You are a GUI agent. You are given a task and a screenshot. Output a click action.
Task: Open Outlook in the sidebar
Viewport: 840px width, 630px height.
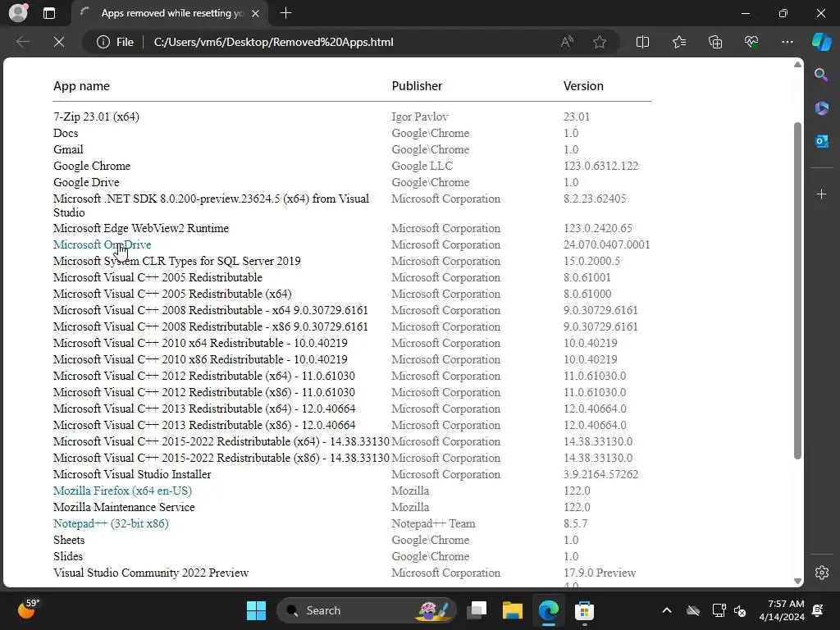821,141
